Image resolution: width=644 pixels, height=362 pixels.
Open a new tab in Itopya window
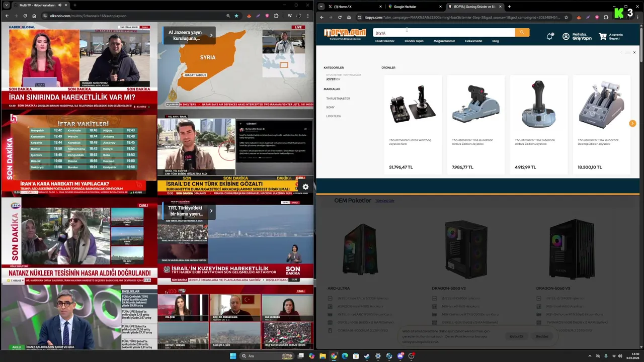(509, 7)
